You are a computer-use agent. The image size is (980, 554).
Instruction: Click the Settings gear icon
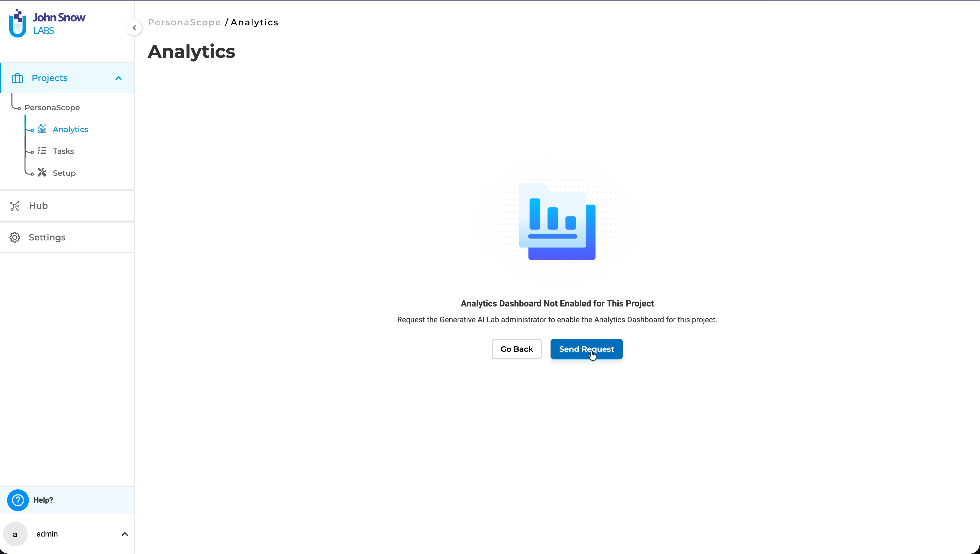click(15, 238)
